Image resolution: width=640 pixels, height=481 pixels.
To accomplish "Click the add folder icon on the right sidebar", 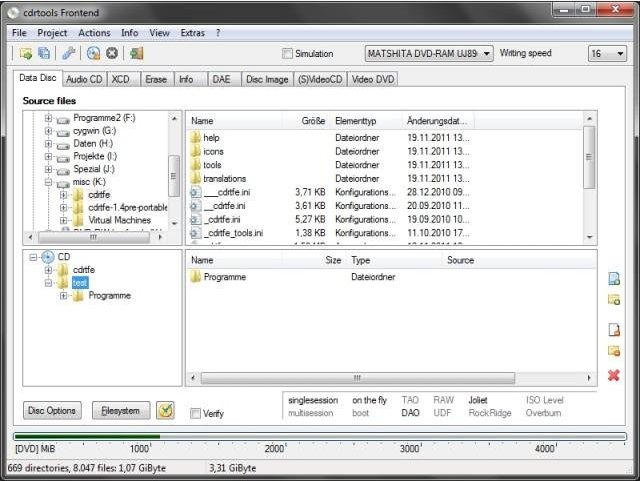I will click(614, 299).
